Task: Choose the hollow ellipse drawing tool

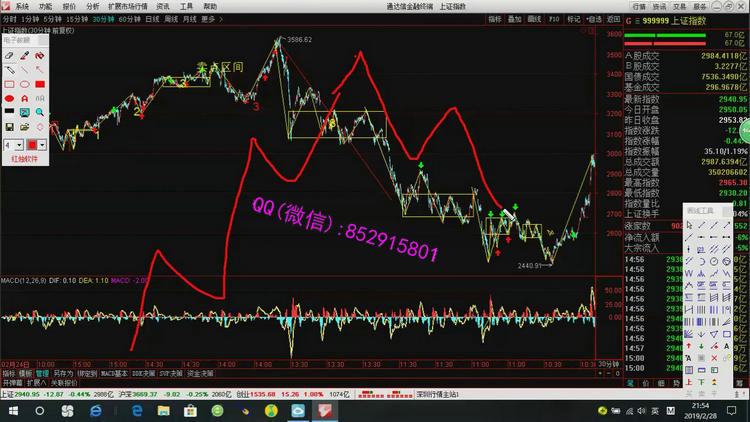Action: (24, 85)
